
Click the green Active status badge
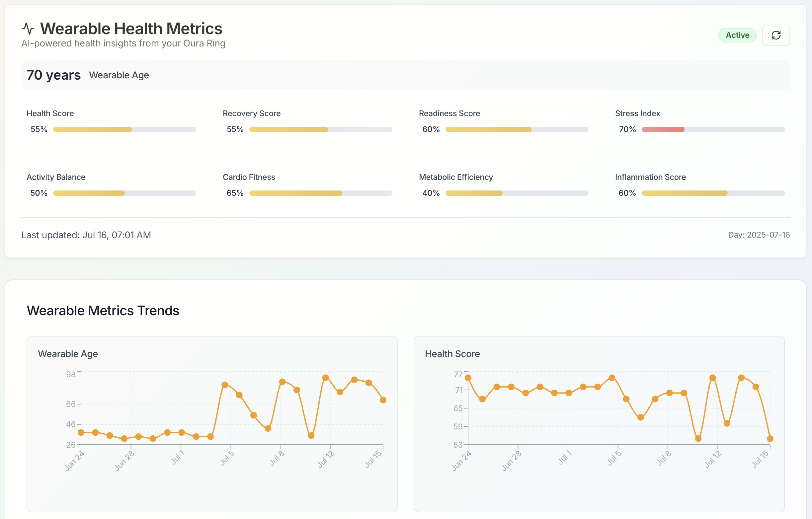737,35
